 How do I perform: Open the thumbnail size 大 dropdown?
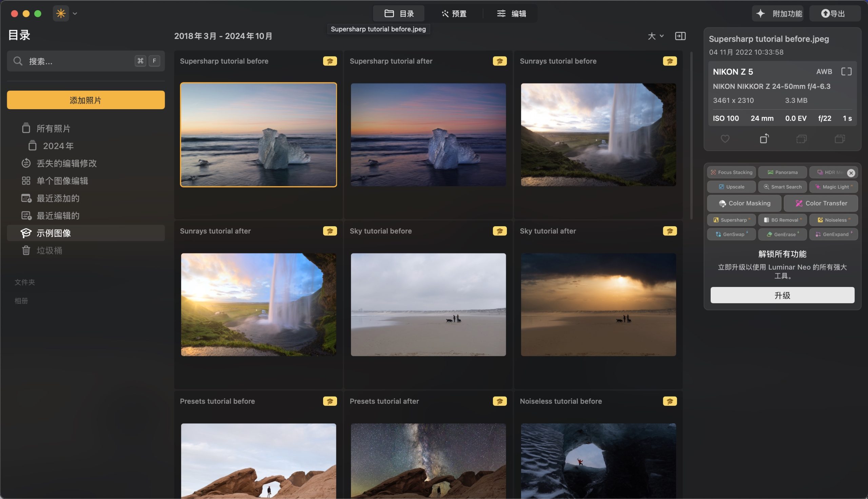point(656,36)
